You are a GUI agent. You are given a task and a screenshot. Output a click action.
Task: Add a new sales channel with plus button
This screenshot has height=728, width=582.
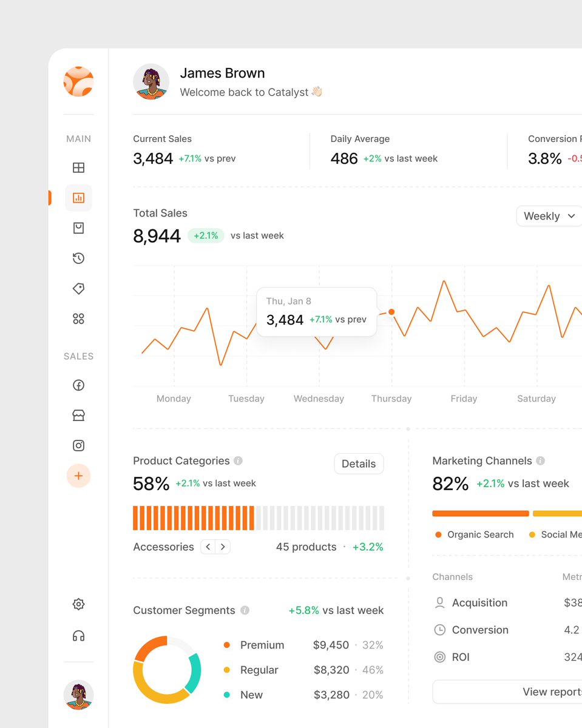click(x=78, y=476)
